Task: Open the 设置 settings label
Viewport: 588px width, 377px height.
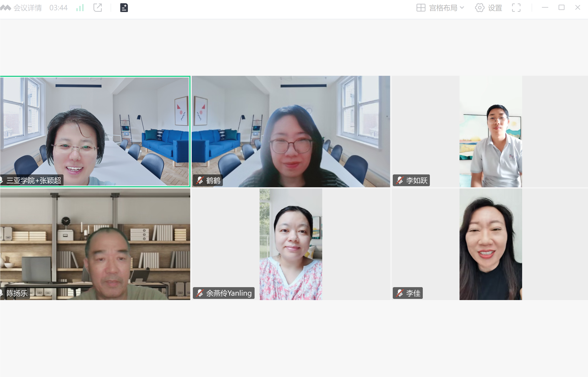Action: click(495, 8)
